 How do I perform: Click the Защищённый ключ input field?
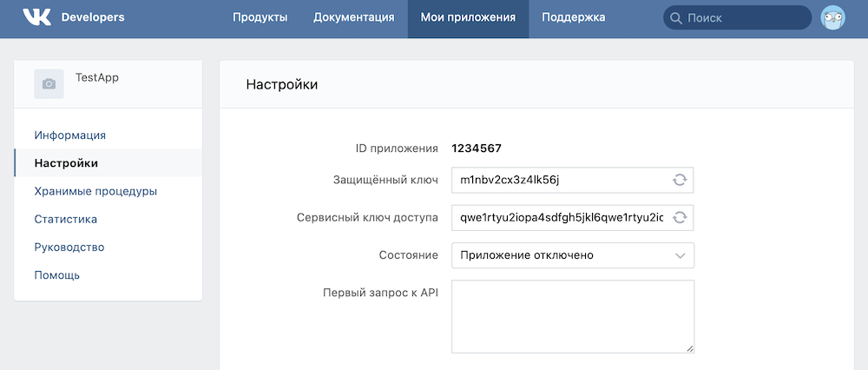[x=572, y=180]
